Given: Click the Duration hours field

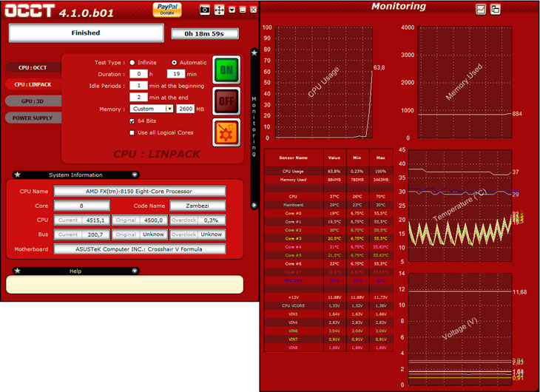Looking at the screenshot, I should pyautogui.click(x=138, y=74).
